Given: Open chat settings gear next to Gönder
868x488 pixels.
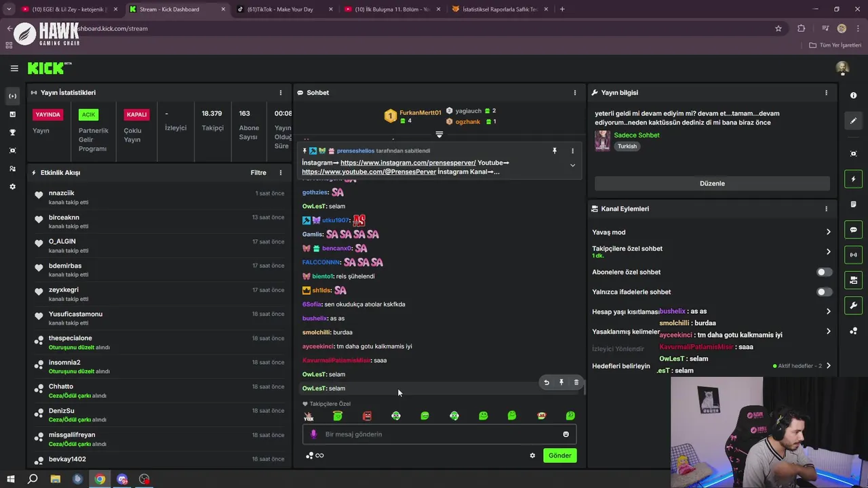Looking at the screenshot, I should 532,455.
